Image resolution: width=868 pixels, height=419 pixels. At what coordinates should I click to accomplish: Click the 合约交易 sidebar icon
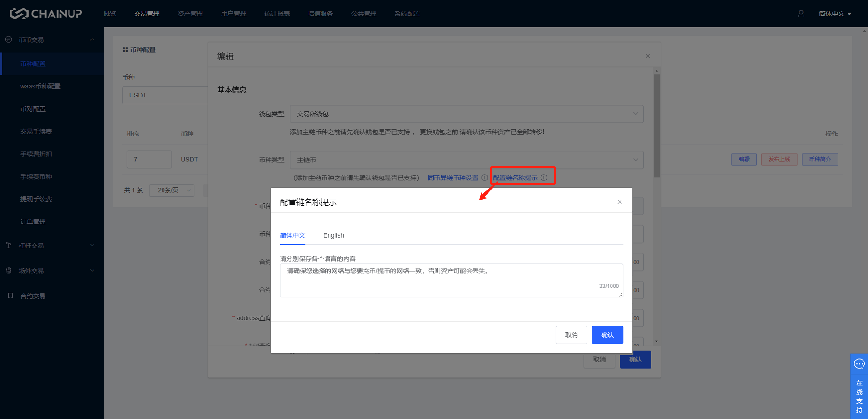click(10, 296)
